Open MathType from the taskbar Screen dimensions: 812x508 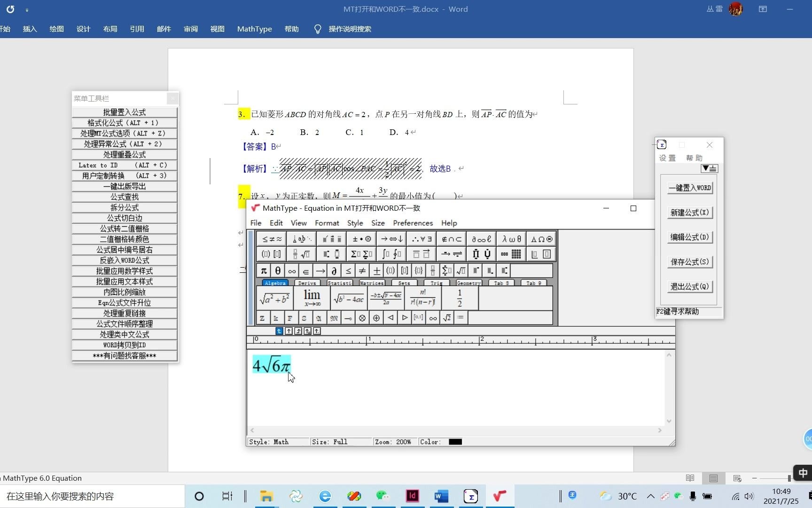tap(499, 496)
